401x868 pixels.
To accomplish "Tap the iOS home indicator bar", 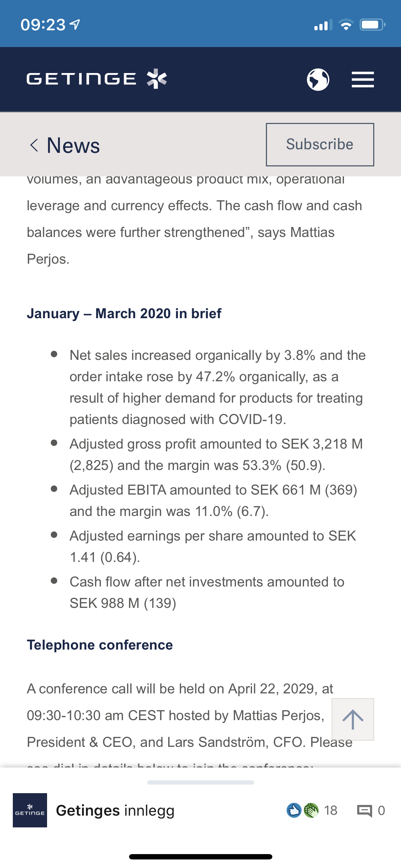I will pos(201,857).
